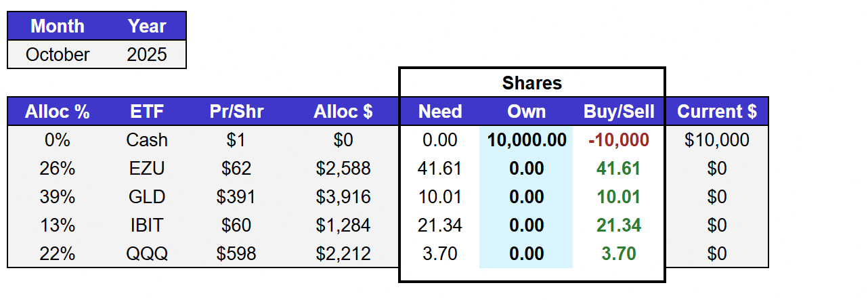Click the Shares group header
Viewport: 868px width, 300px height.
532,83
